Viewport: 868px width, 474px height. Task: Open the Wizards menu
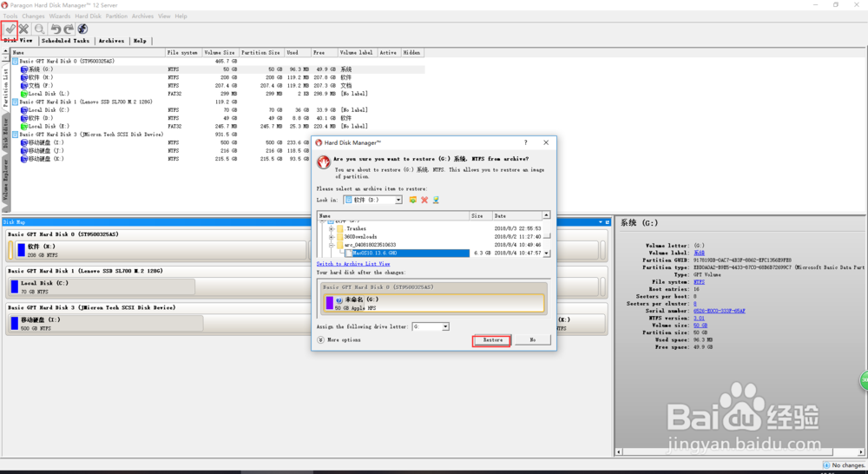point(60,16)
